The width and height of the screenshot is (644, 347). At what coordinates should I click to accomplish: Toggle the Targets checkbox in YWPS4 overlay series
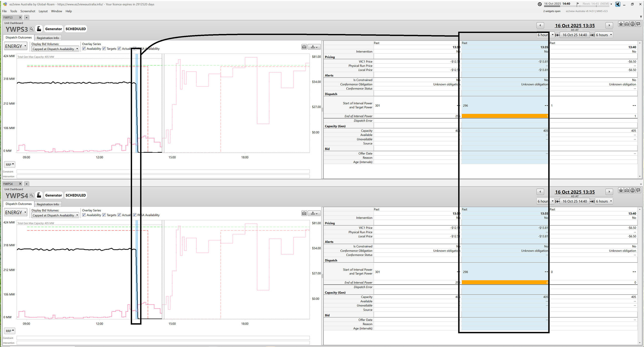tap(104, 215)
